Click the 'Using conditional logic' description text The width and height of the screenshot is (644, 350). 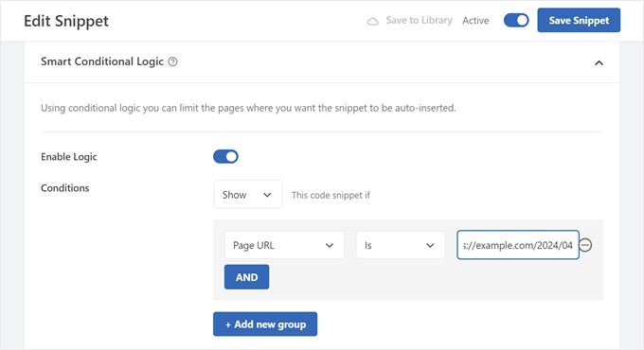click(248, 108)
